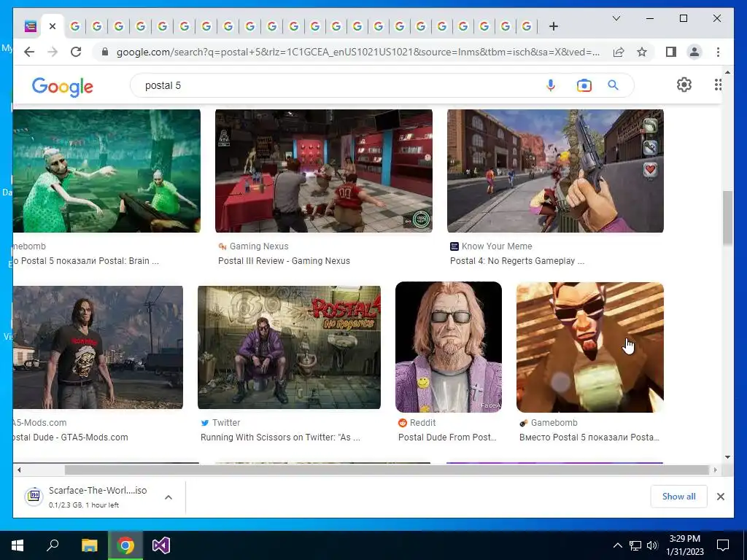Open Visual Studio from the taskbar
Screen dimensions: 747x560
[161, 545]
